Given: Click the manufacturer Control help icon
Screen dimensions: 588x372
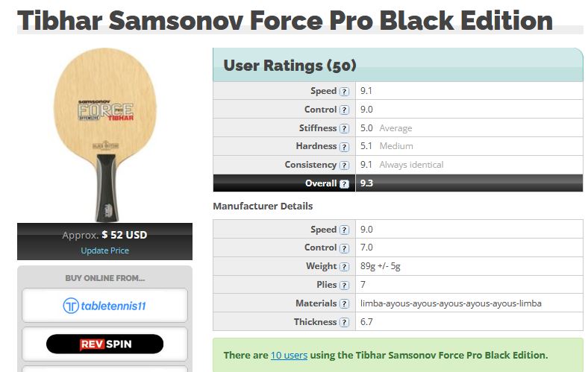Looking at the screenshot, I should (x=344, y=248).
